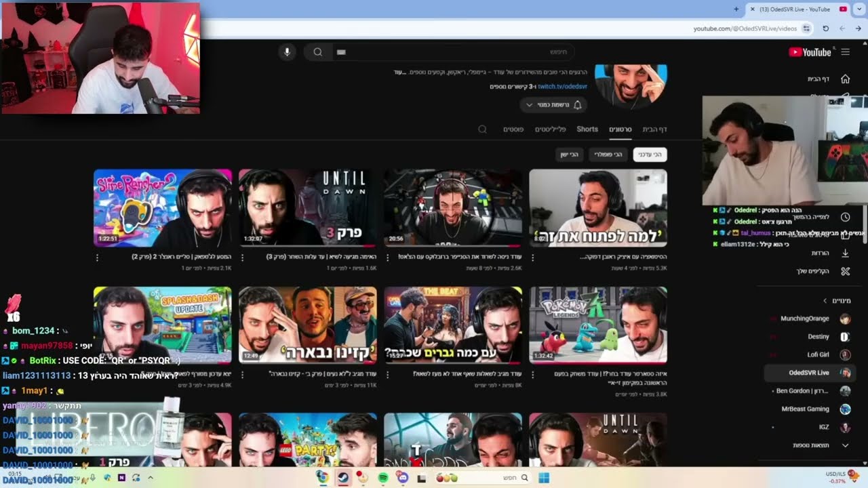Click into the YouTube search field (חיפוש)
Screen dimensions: 868x488
[x=452, y=52]
